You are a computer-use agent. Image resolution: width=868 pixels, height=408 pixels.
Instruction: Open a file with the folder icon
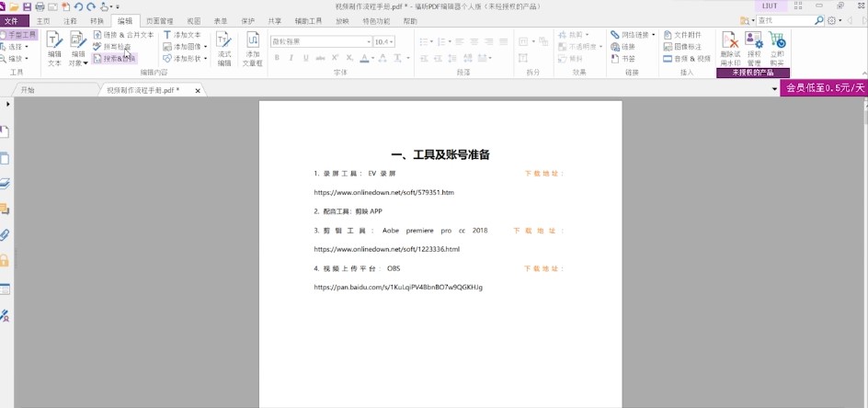[x=14, y=6]
